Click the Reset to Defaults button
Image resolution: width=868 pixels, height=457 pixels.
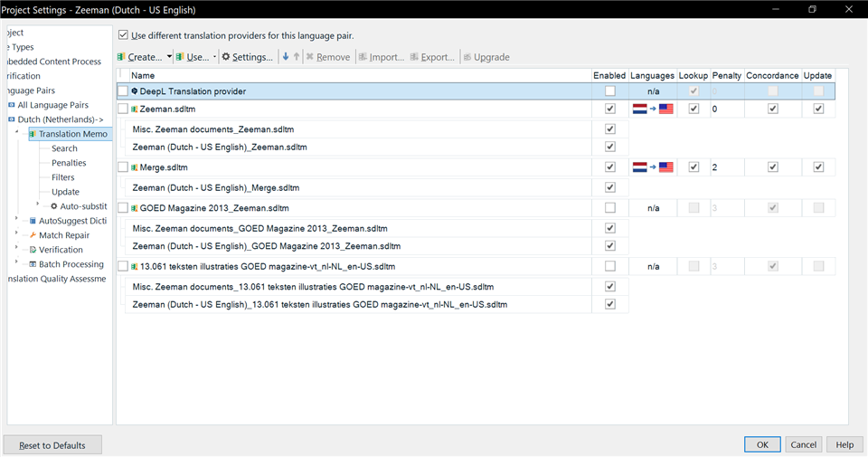click(52, 445)
